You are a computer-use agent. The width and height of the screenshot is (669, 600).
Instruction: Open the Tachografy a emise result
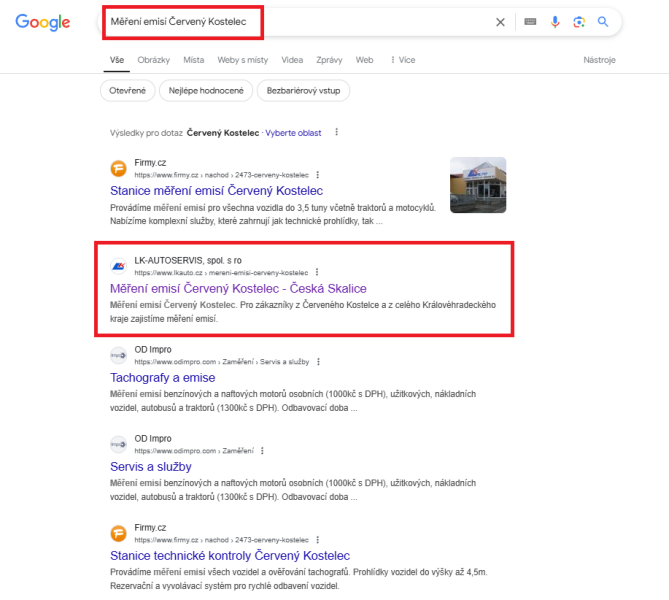click(163, 378)
